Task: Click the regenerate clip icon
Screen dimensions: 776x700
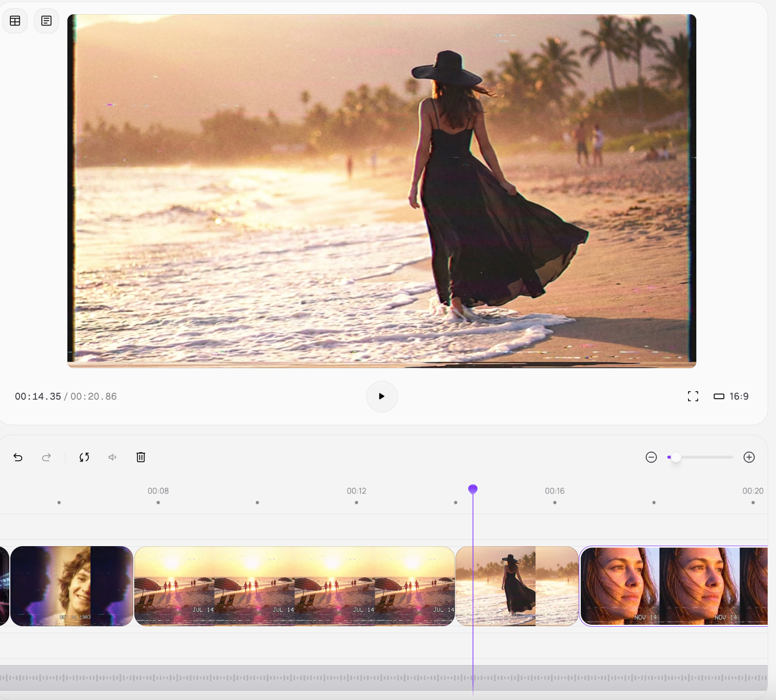Action: click(84, 457)
